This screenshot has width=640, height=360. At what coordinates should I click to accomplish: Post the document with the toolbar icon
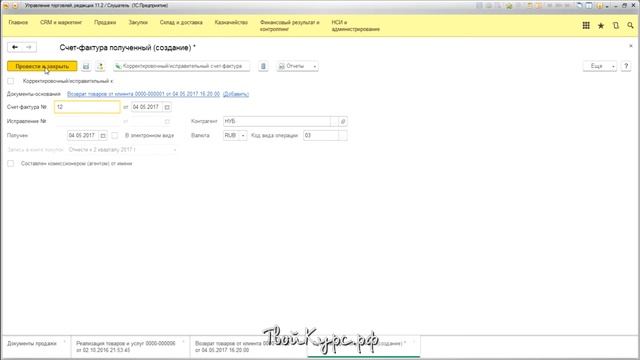100,66
